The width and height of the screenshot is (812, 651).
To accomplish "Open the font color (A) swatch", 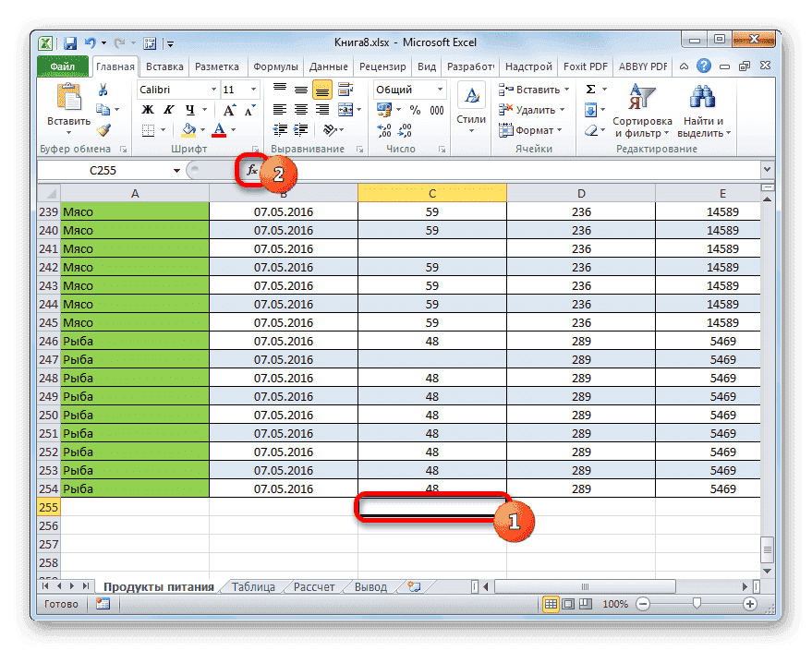I will pos(219,128).
